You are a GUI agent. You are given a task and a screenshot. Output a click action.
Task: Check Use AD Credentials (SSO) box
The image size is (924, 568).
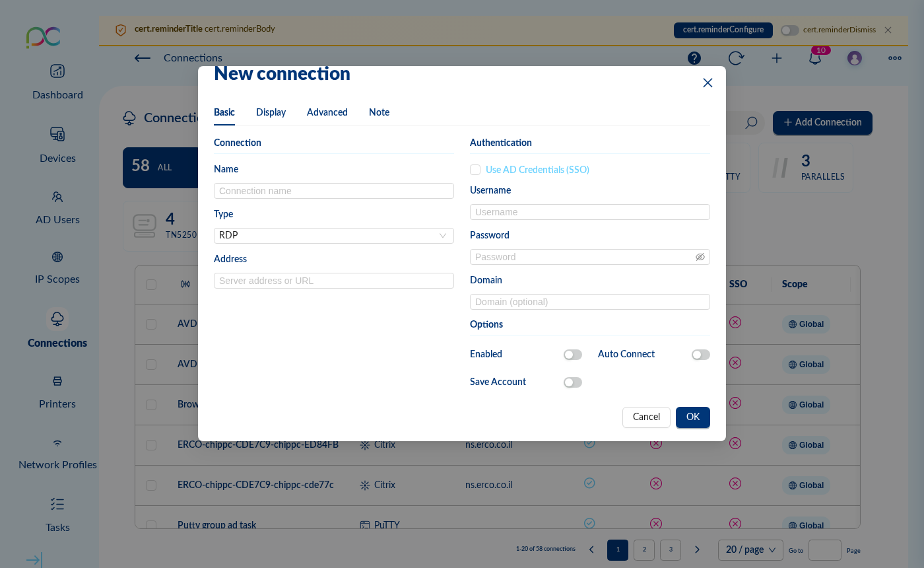[475, 170]
